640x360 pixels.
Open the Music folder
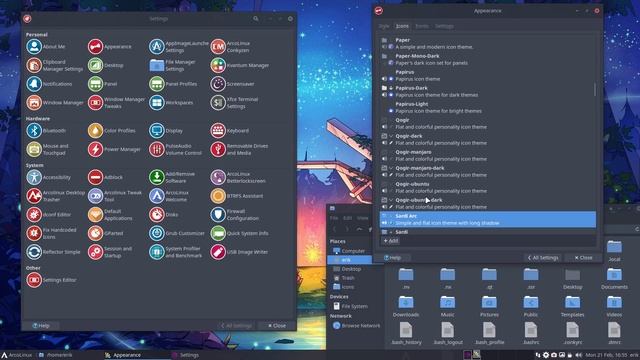[447, 307]
